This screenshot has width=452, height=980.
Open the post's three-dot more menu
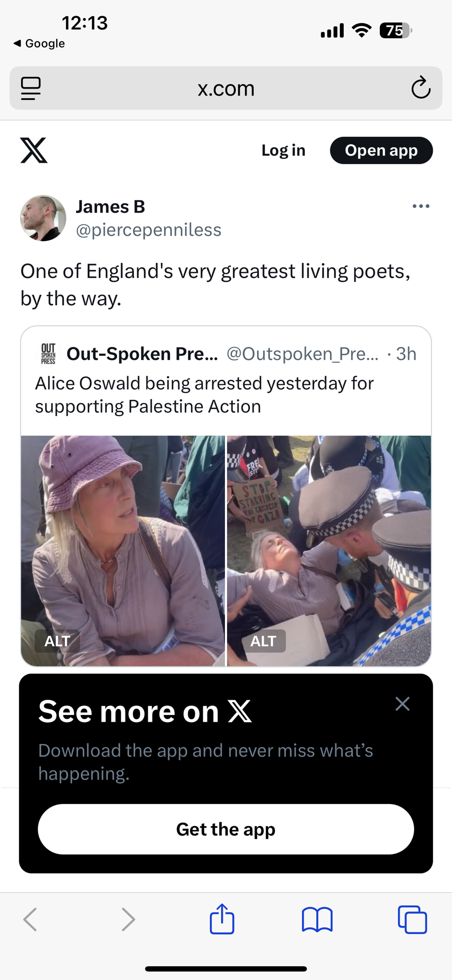tap(421, 206)
